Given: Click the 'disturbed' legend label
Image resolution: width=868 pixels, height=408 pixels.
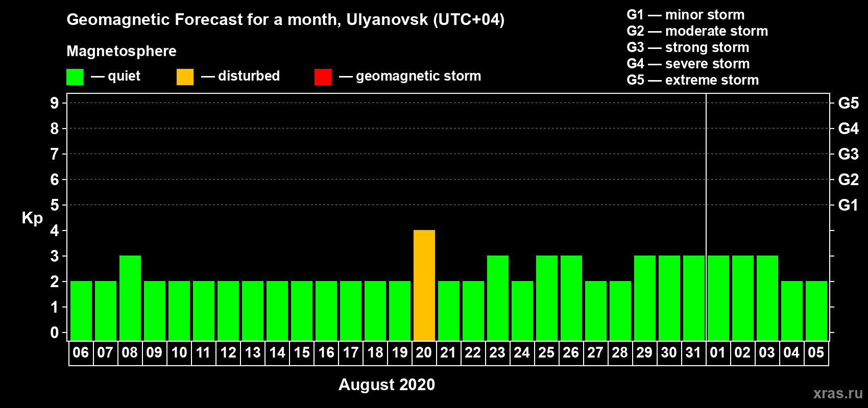Looking at the screenshot, I should click(x=249, y=76).
